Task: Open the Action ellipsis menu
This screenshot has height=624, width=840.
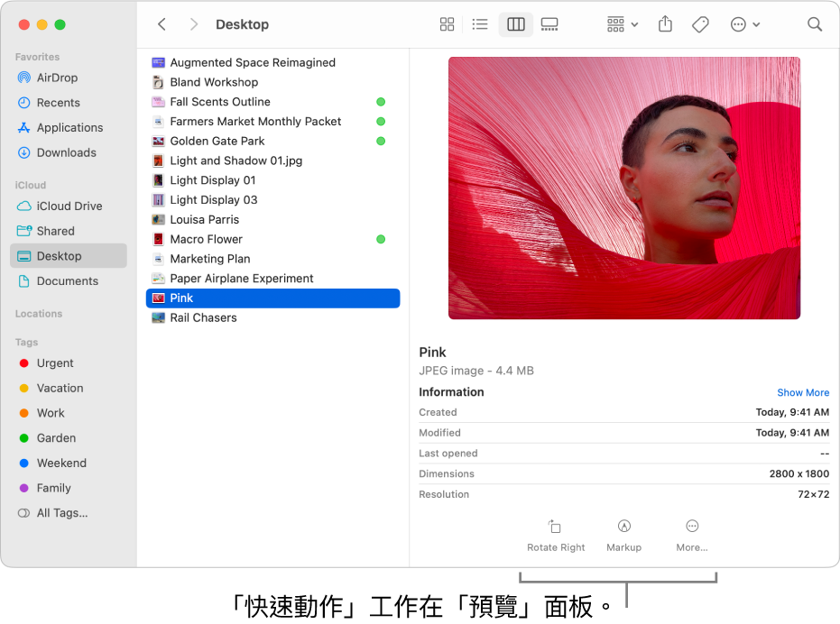Action: [x=745, y=24]
